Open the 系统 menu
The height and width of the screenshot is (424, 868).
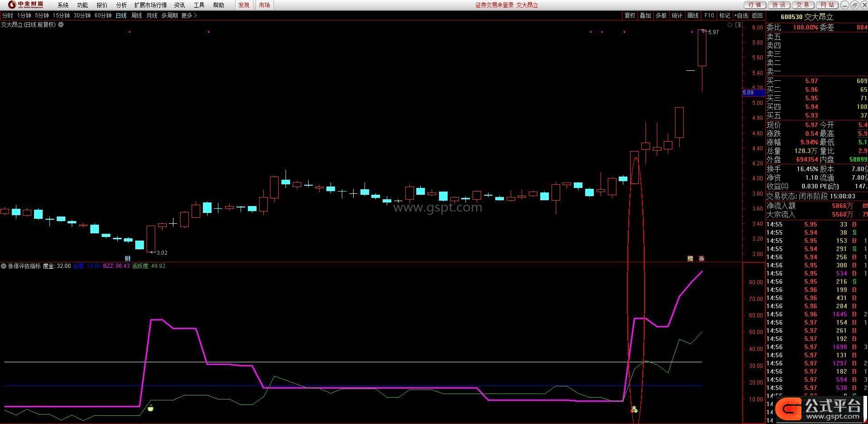63,5
